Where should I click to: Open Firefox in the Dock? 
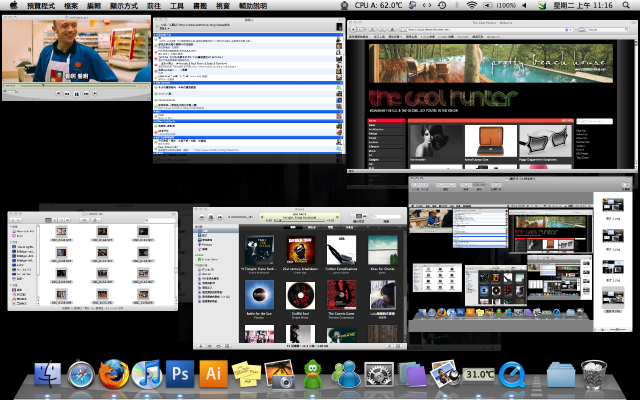click(x=114, y=374)
